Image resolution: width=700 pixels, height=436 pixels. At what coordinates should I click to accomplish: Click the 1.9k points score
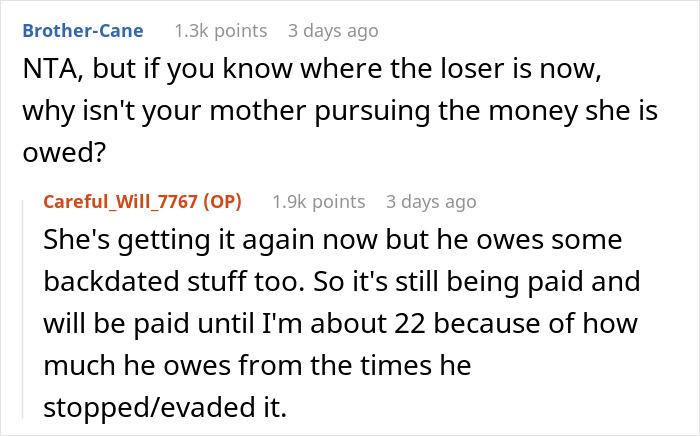(x=319, y=202)
